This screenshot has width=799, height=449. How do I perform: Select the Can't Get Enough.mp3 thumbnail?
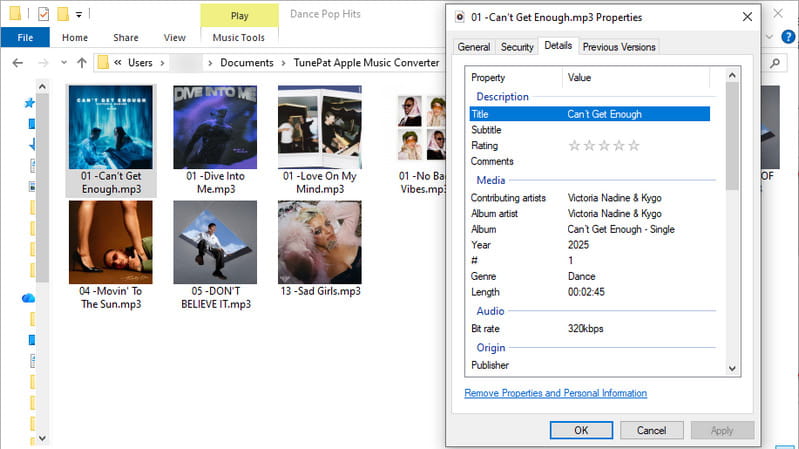click(111, 127)
